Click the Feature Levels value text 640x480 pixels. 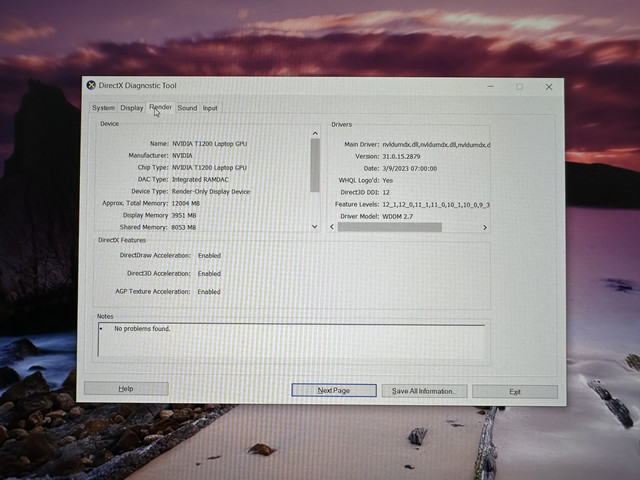pos(436,204)
